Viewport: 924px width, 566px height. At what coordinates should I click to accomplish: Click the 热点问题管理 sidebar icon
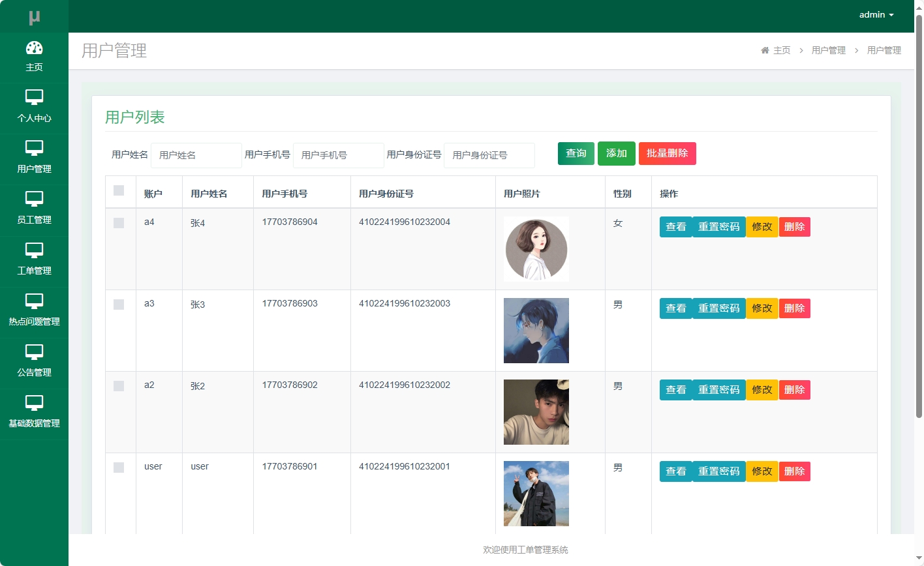coord(35,301)
